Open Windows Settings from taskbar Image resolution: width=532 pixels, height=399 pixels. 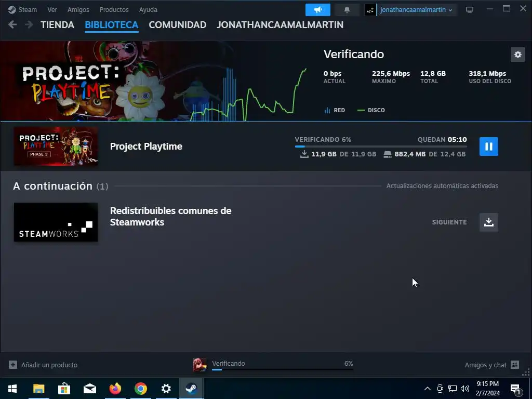166,389
